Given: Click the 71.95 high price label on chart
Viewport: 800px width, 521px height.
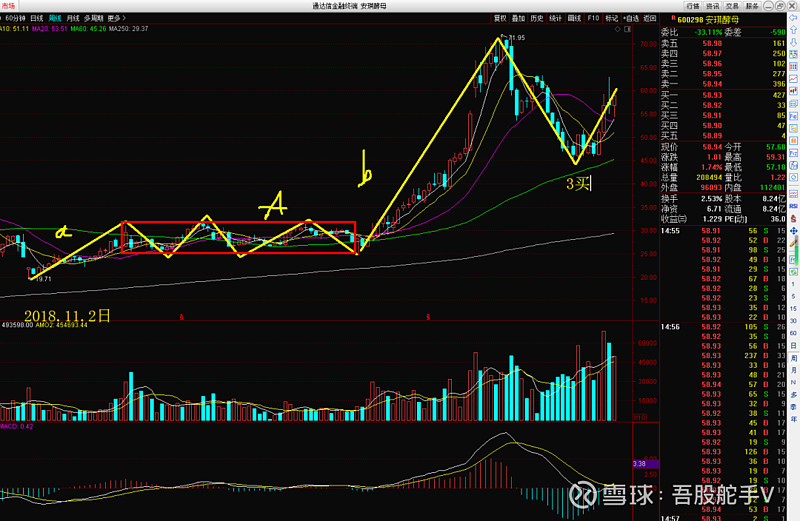Looking at the screenshot, I should [x=516, y=38].
